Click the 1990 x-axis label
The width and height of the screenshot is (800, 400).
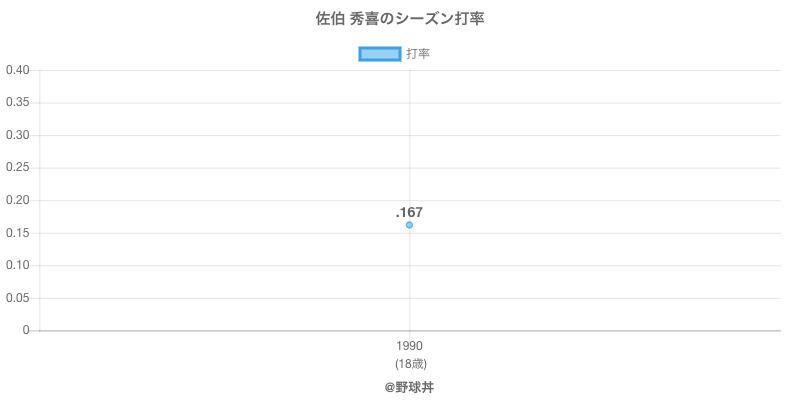click(409, 346)
